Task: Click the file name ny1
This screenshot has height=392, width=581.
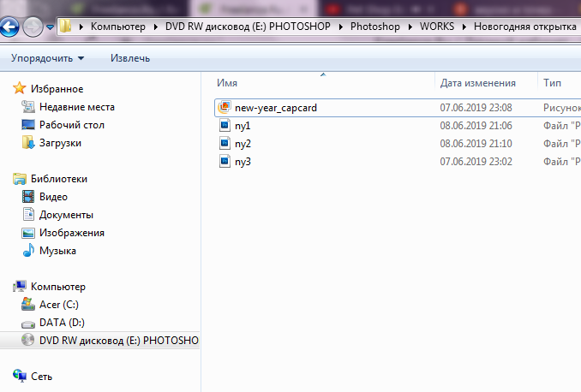Action: pyautogui.click(x=243, y=126)
